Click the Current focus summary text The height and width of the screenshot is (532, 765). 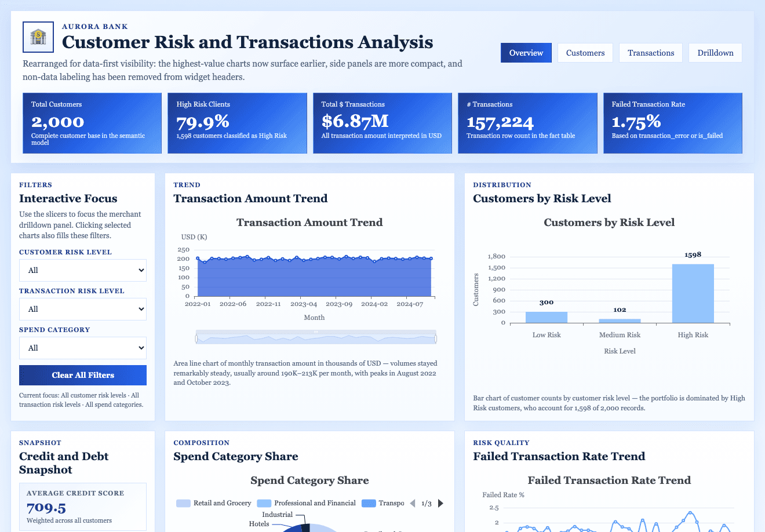click(x=81, y=400)
